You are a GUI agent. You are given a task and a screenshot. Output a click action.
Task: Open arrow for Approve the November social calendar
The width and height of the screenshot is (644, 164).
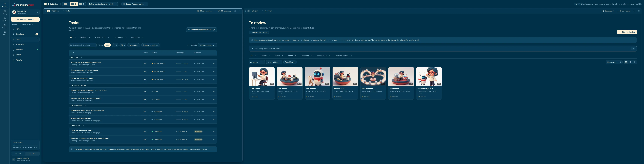point(214,63)
